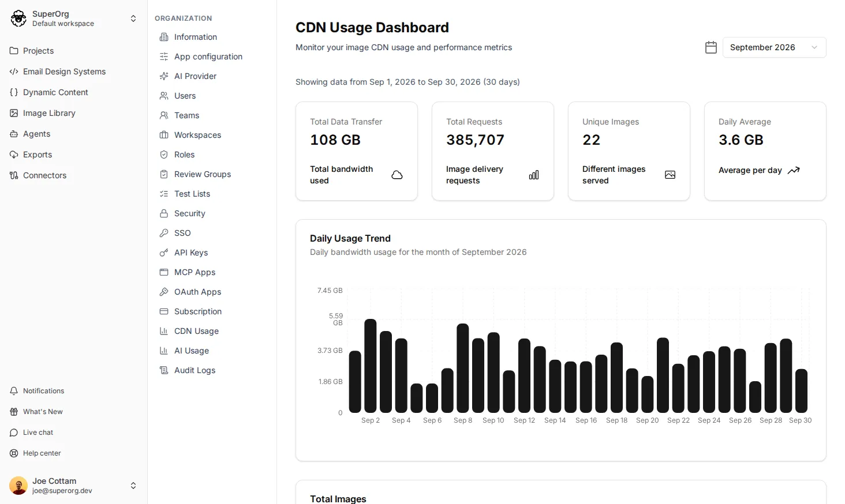
Task: Click the SuperOrg logo icon
Action: [18, 18]
